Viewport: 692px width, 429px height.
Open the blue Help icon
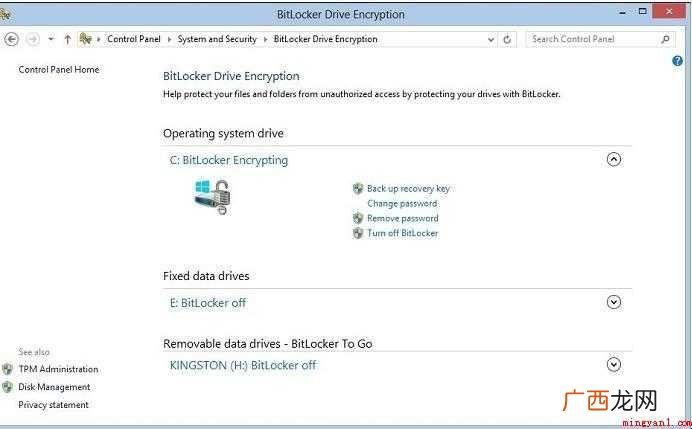coord(677,61)
